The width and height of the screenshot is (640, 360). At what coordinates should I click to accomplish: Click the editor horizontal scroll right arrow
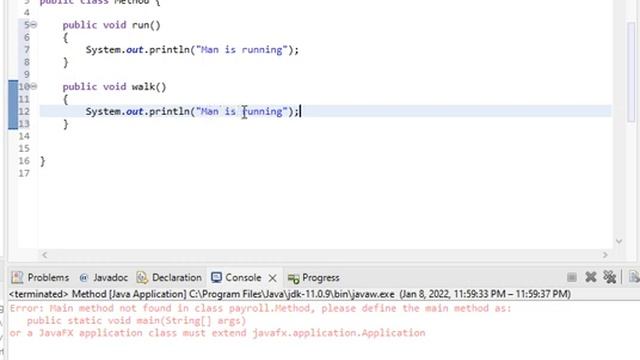click(x=605, y=255)
